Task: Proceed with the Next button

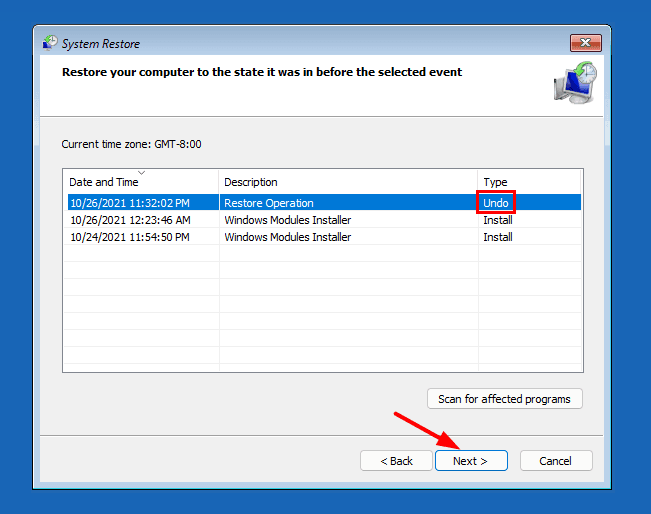Action: (x=471, y=461)
